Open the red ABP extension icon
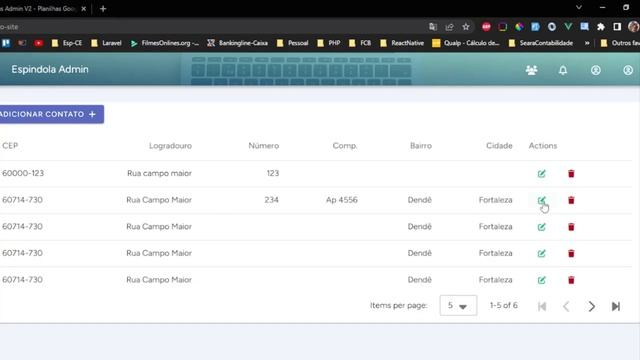 coord(486,27)
